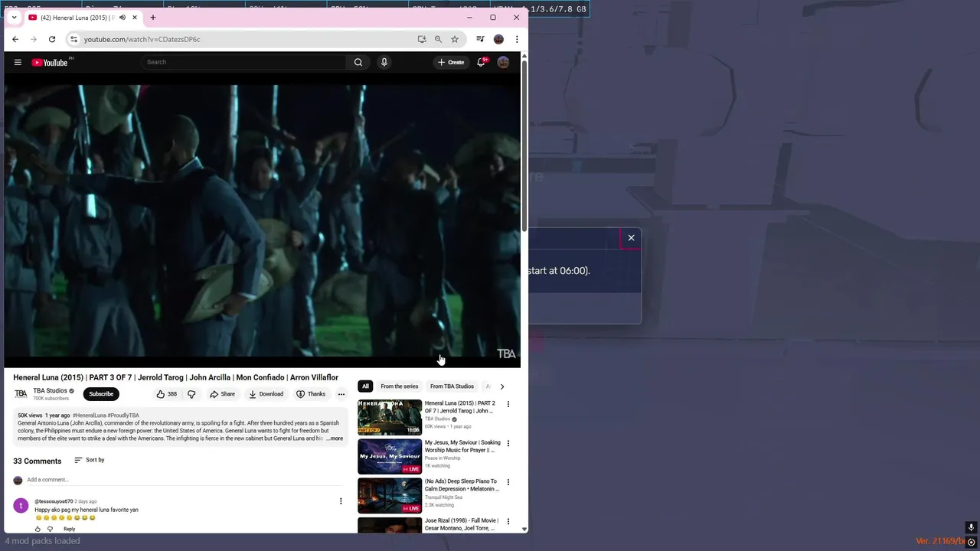The width and height of the screenshot is (980, 551).
Task: Expand description with ...more
Action: point(335,439)
